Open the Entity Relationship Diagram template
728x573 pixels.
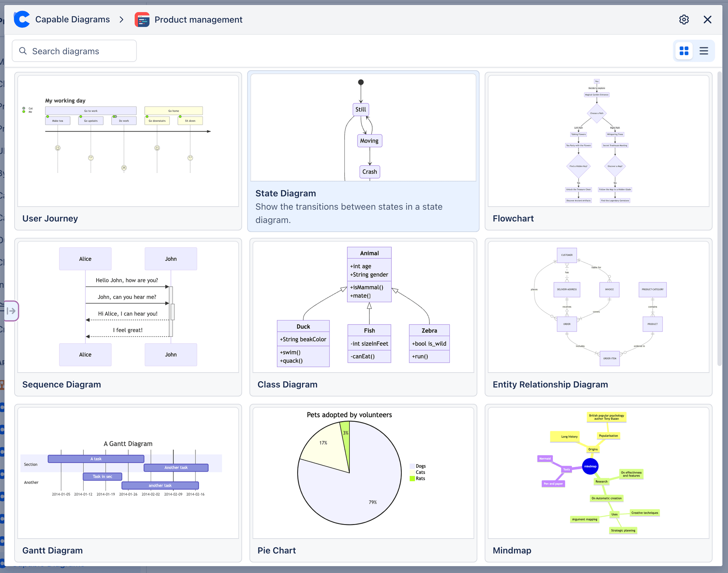(598, 317)
